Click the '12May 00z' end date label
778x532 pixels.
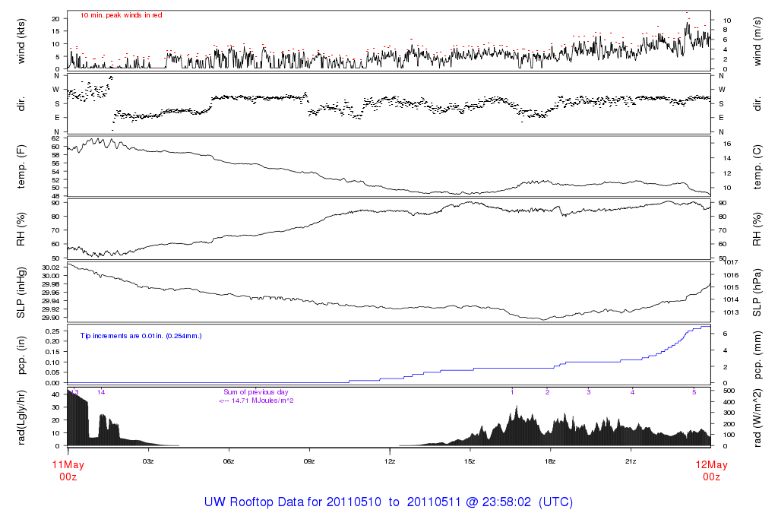click(710, 470)
